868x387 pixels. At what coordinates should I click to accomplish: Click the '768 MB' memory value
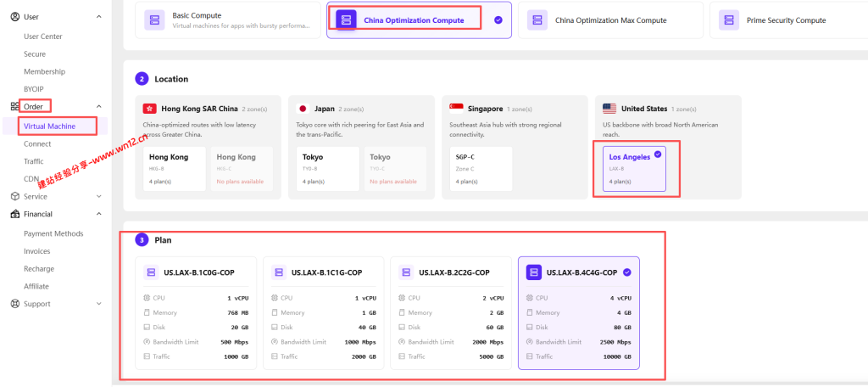click(238, 312)
